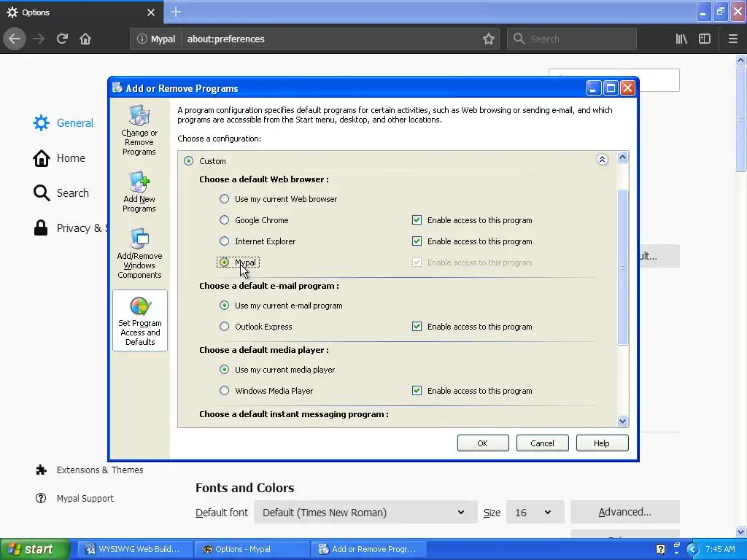Choose Internet Explorer as default browser
Screen dimensions: 747x560
[x=224, y=241]
